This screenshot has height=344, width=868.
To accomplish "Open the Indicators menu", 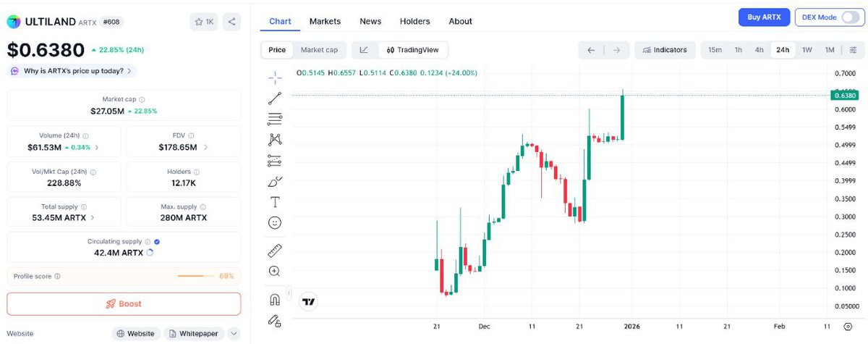I will point(665,50).
